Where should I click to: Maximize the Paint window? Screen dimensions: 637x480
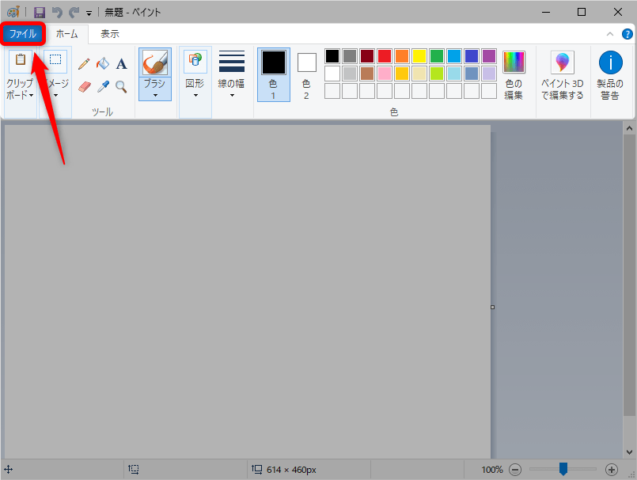click(582, 12)
